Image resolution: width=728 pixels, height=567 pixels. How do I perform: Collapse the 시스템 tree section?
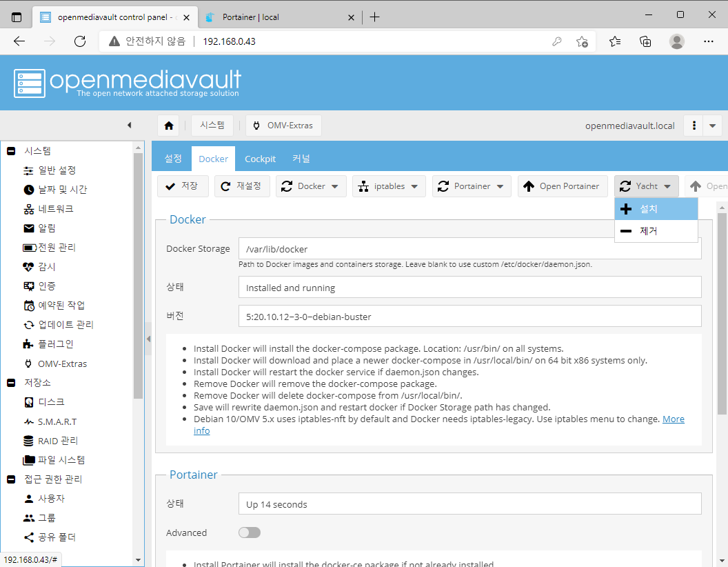[11, 151]
